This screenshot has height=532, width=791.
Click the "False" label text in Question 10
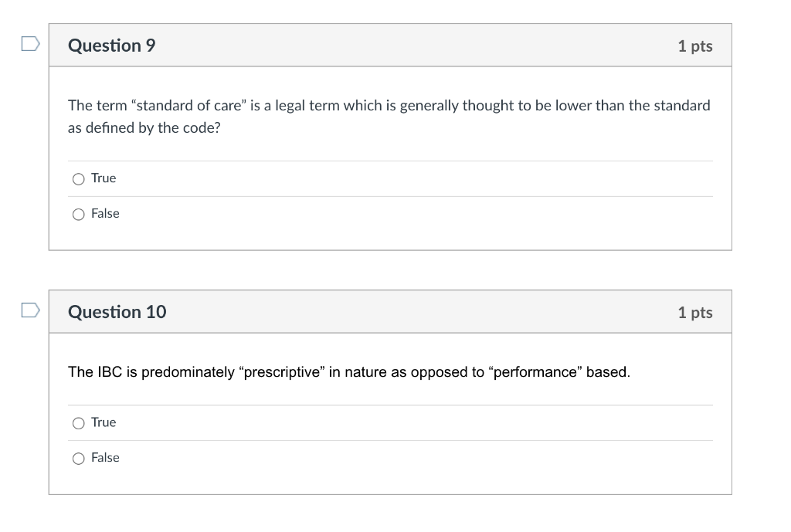(105, 457)
